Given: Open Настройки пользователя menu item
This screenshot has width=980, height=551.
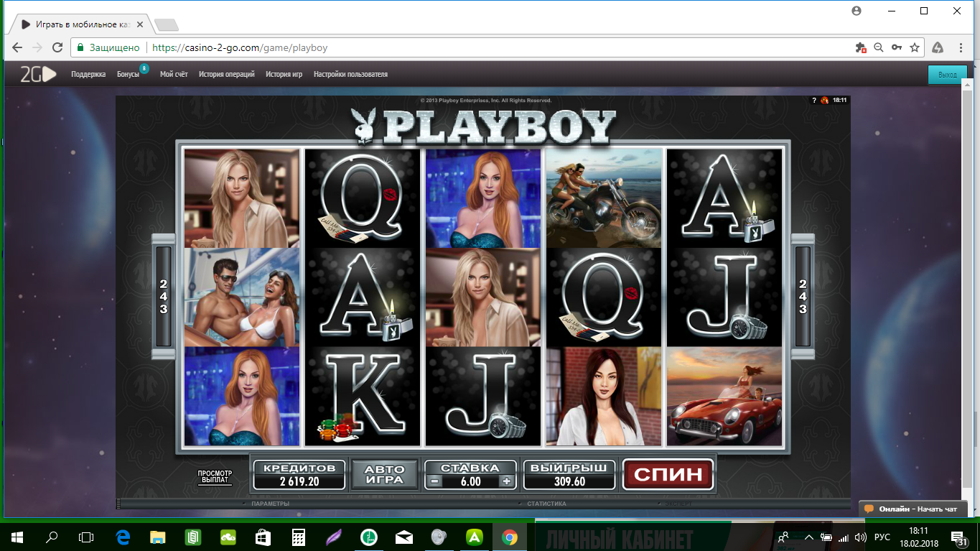Looking at the screenshot, I should (x=350, y=74).
